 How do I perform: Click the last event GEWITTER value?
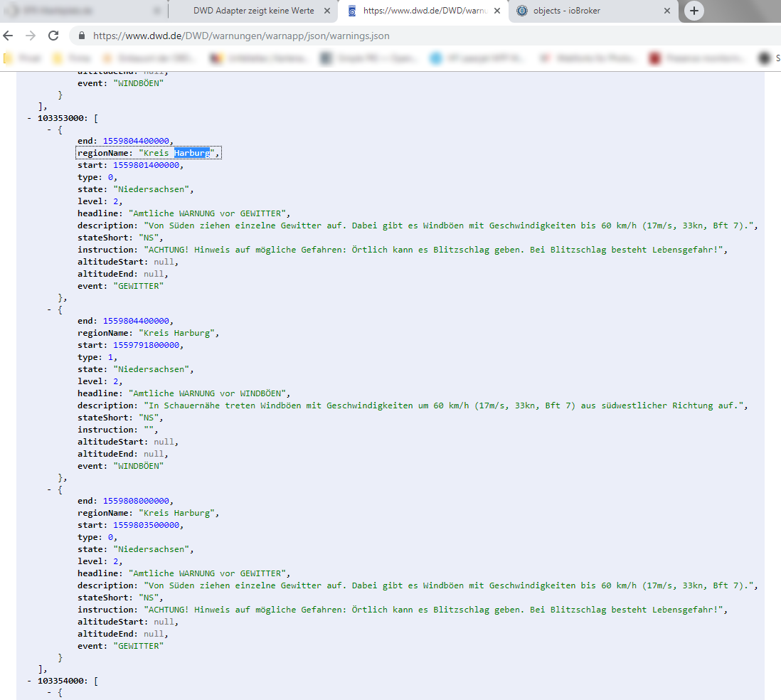(x=139, y=646)
